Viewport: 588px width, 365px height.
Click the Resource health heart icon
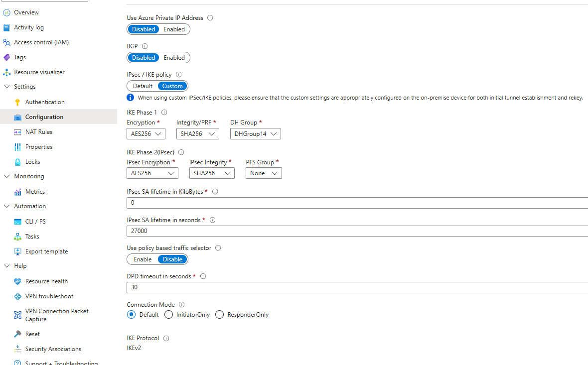pos(18,281)
